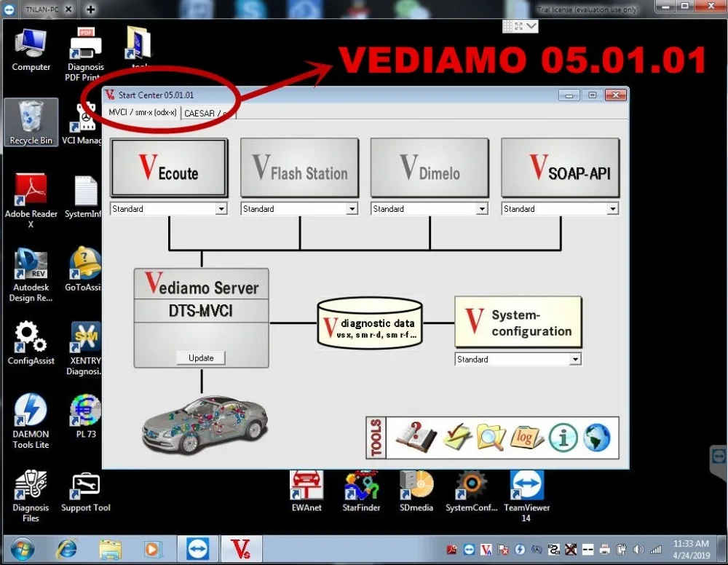Open SystemConf desktop icon

tap(471, 491)
